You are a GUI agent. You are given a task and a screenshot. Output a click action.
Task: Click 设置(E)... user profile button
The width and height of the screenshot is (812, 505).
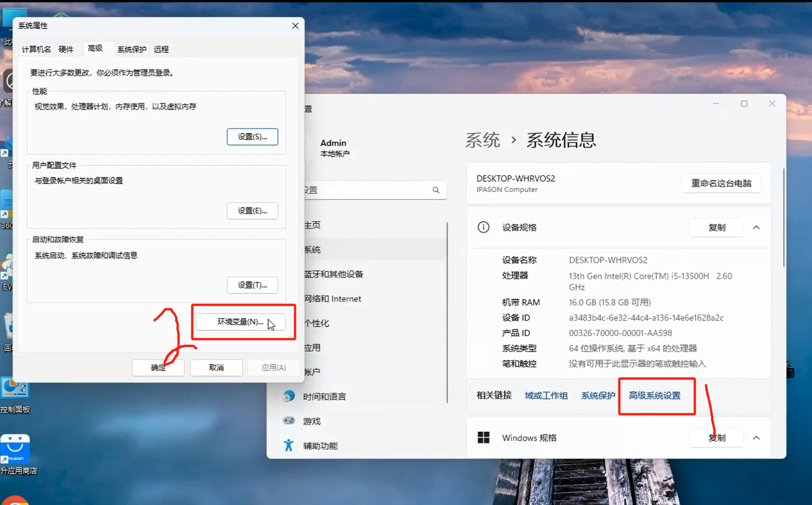tap(252, 211)
